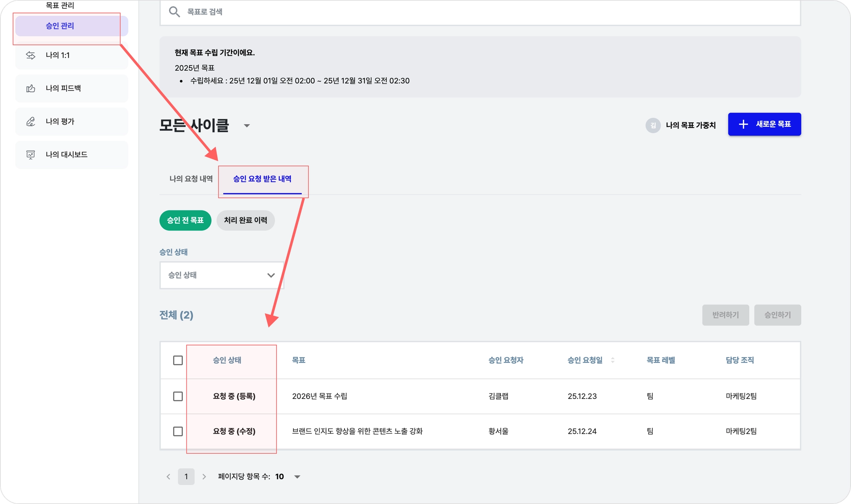Click the 목표로 검색 search field
851x504 pixels.
pos(478,12)
